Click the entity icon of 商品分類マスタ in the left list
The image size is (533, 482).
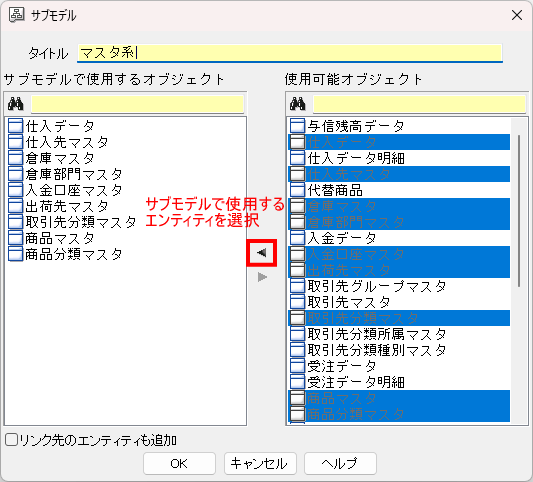[x=15, y=254]
